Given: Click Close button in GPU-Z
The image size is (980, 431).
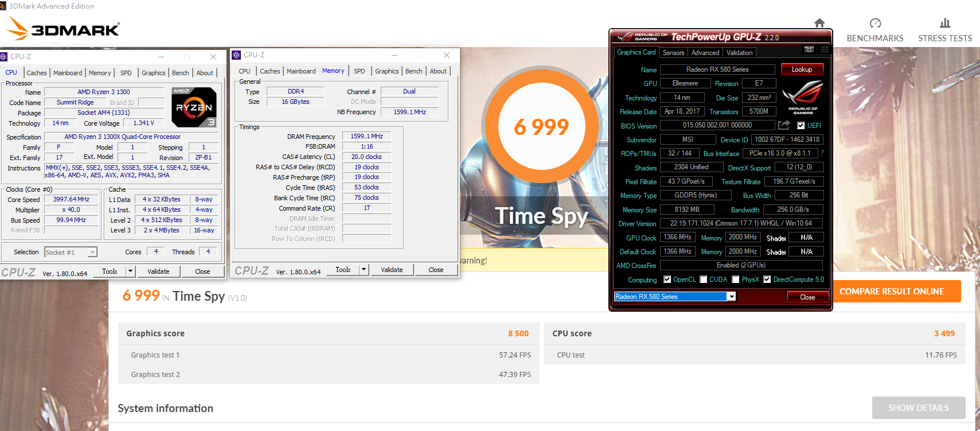Looking at the screenshot, I should pos(807,297).
